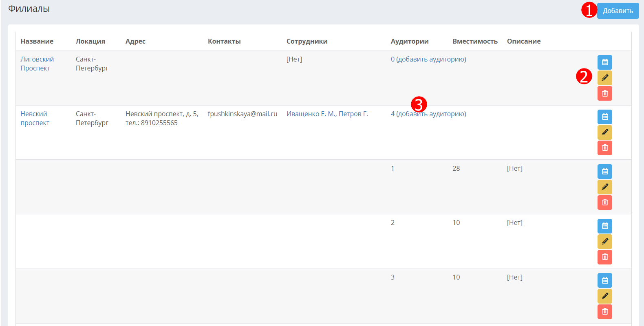Viewport: 644px width, 326px height.
Task: Add auditorium to Лиговский Проспект (0 аудиторий)
Action: (431, 59)
